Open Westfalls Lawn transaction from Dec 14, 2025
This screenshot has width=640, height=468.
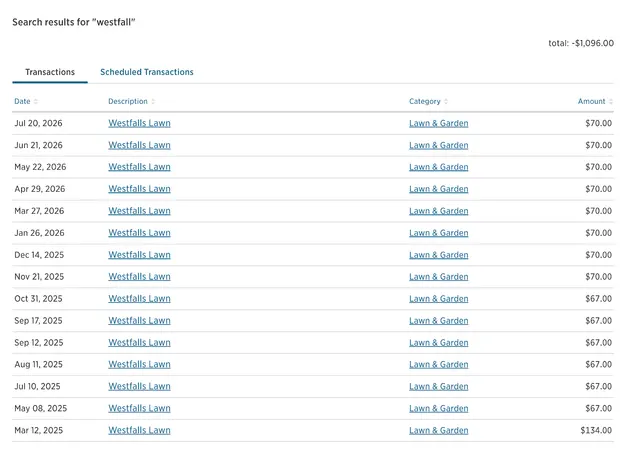click(x=139, y=255)
